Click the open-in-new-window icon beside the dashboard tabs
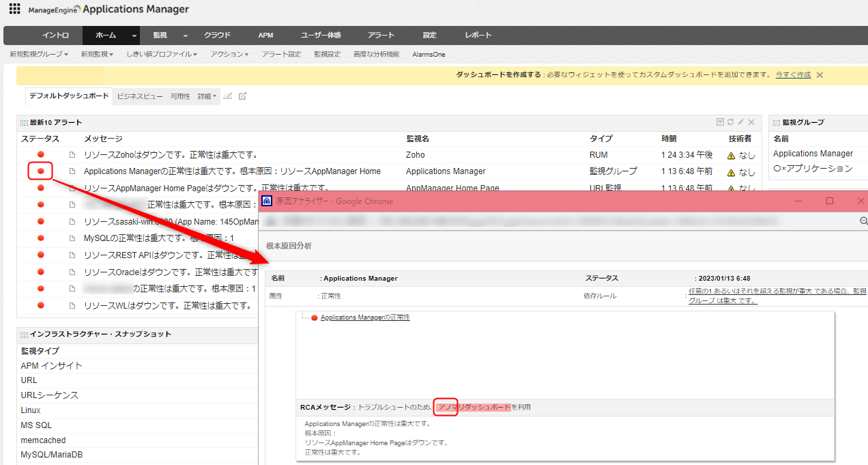 (242, 96)
